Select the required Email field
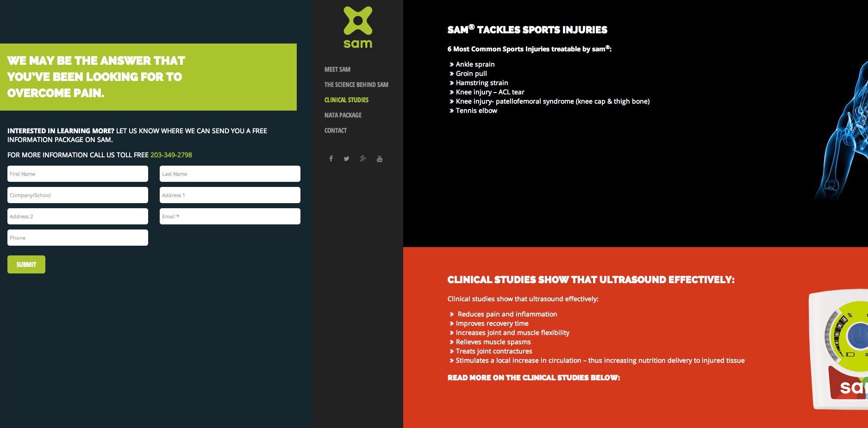Image resolution: width=868 pixels, height=428 pixels. [230, 217]
